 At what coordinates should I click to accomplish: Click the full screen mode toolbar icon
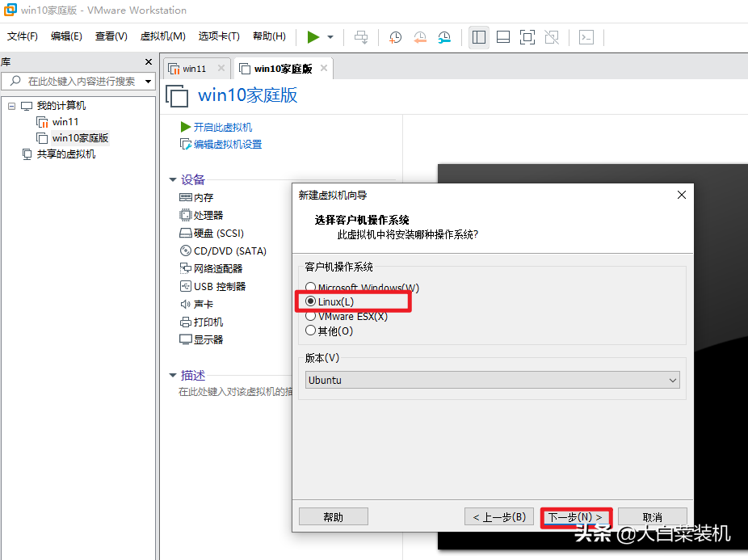click(x=527, y=36)
